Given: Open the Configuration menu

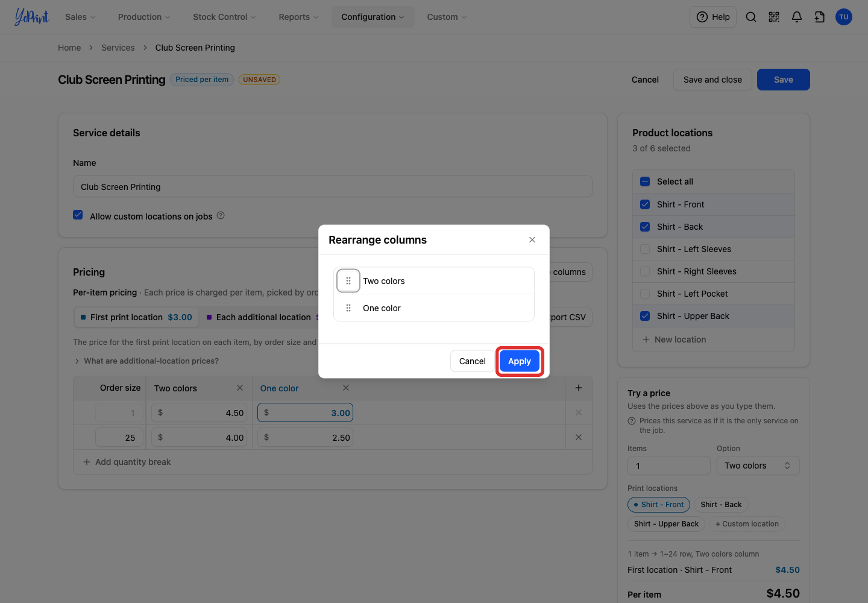Looking at the screenshot, I should [x=373, y=17].
